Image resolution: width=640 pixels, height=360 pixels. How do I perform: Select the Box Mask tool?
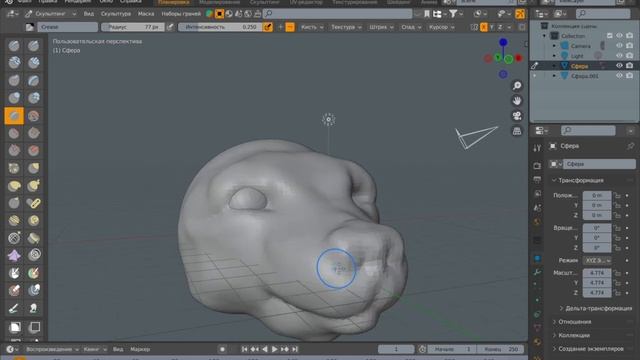pos(14,327)
